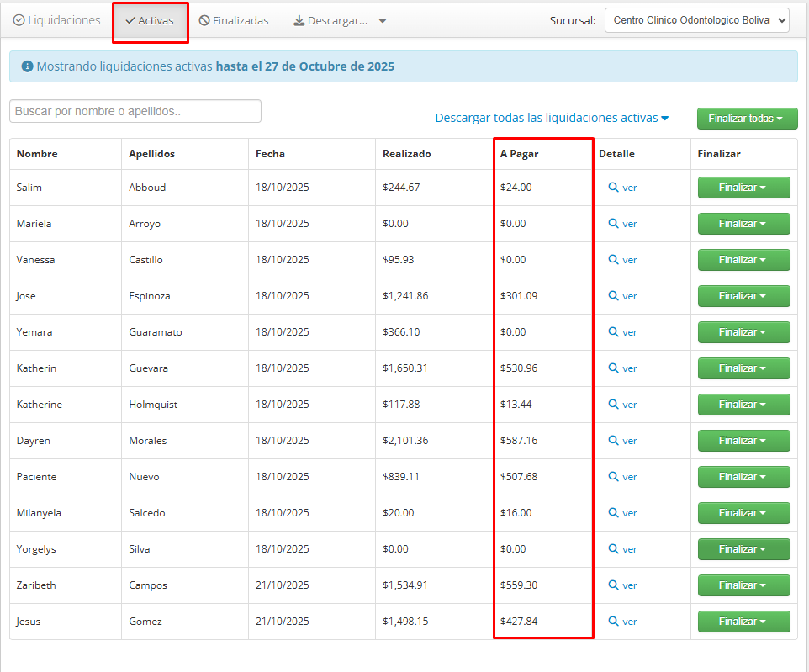The image size is (809, 672).
Task: Click magnifier icon in Vanessa Castillo row
Action: pyautogui.click(x=613, y=259)
